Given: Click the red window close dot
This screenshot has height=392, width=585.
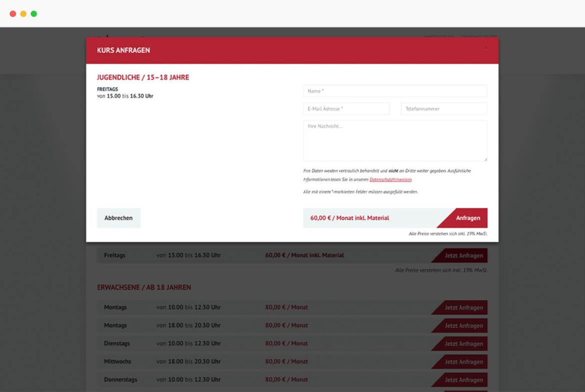Looking at the screenshot, I should coord(13,14).
